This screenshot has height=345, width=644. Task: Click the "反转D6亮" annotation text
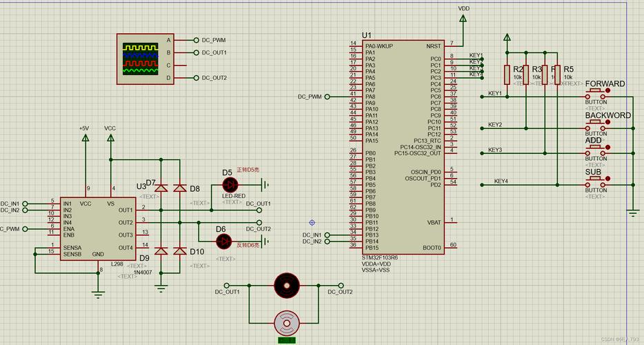point(248,245)
